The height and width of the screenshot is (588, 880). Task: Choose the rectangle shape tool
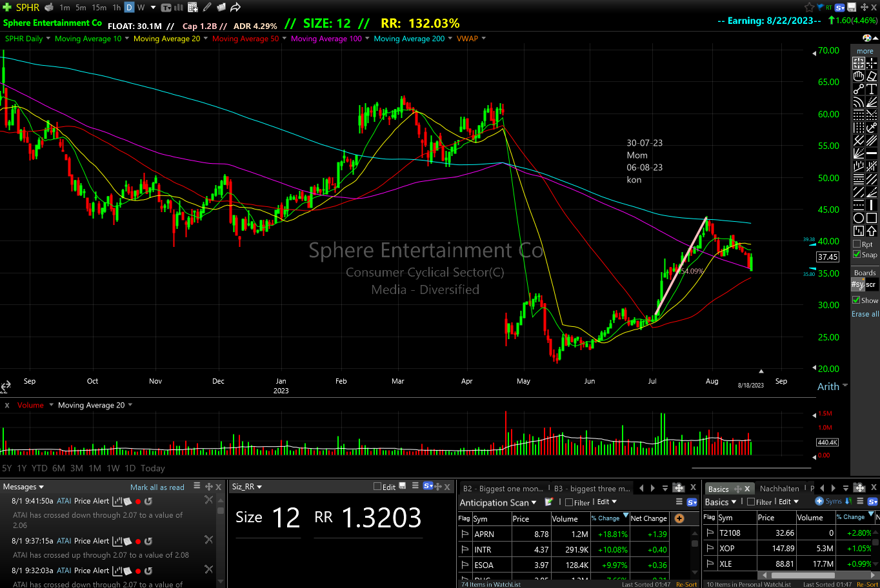872,218
